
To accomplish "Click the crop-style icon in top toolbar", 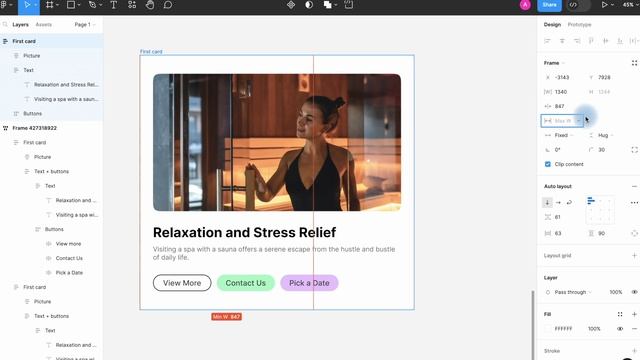I will (x=349, y=5).
